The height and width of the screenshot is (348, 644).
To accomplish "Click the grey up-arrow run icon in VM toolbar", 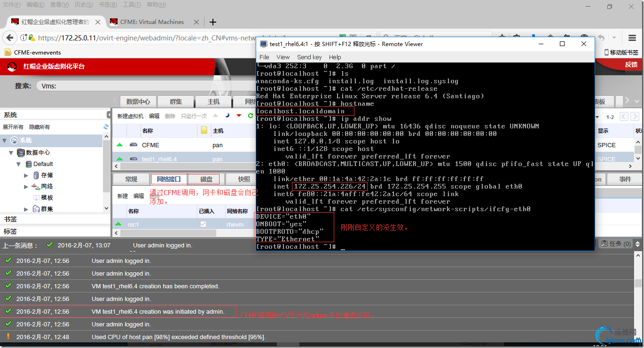I will pos(215,116).
